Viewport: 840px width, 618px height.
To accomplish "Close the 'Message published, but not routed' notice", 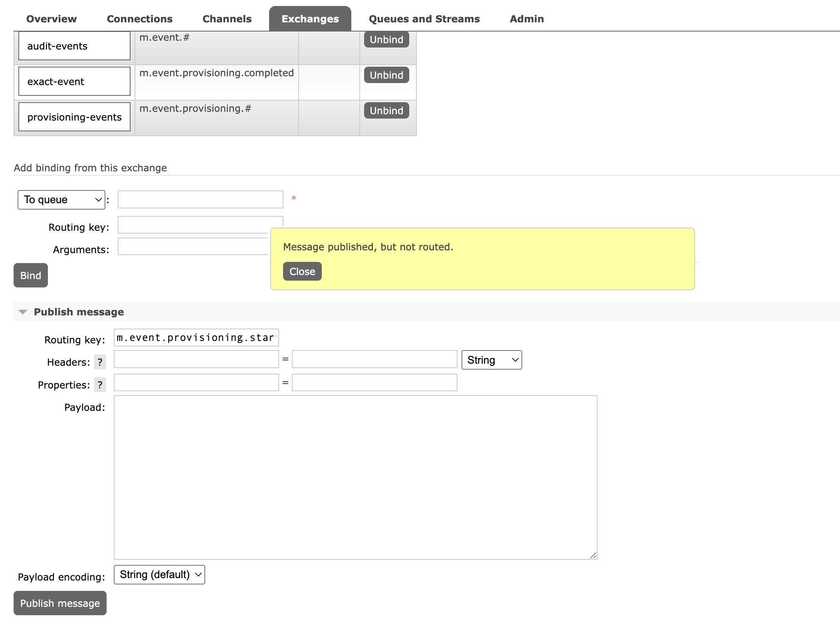I will (x=302, y=271).
